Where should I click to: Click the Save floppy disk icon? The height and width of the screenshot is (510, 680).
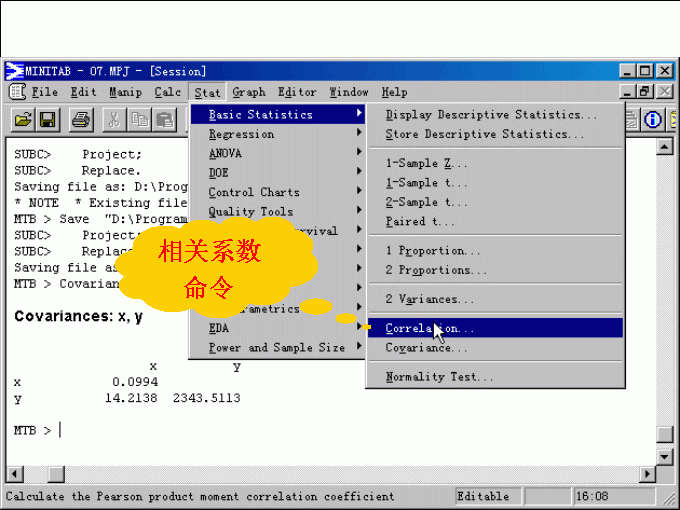[x=49, y=120]
